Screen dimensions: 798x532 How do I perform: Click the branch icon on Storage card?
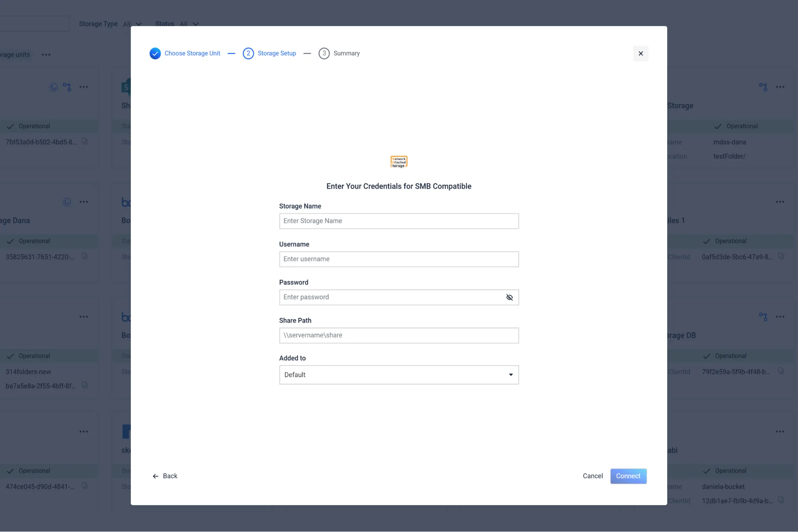pos(763,87)
